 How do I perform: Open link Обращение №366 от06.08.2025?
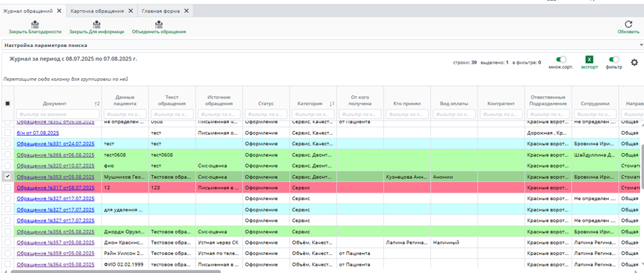(56, 155)
